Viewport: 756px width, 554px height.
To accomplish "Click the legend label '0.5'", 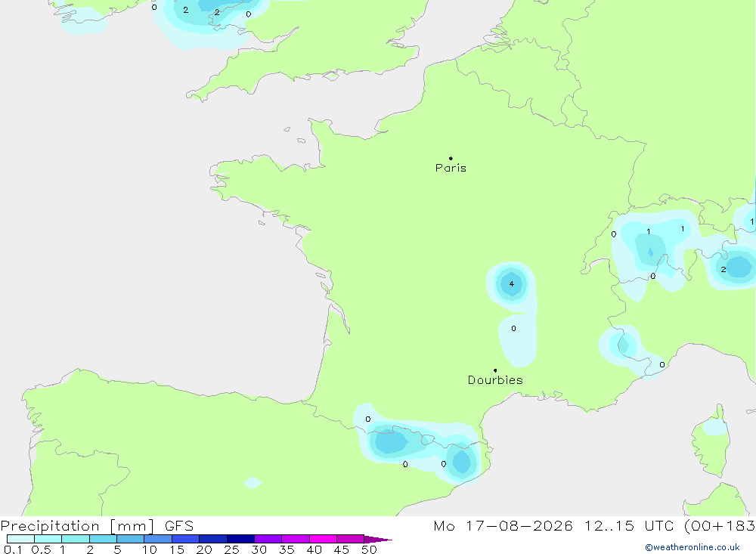I will coord(42,549).
